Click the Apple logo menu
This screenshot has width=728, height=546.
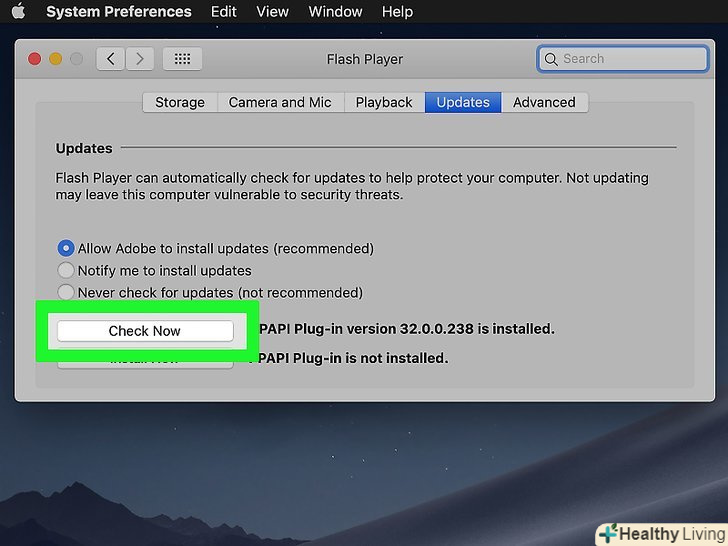point(17,12)
